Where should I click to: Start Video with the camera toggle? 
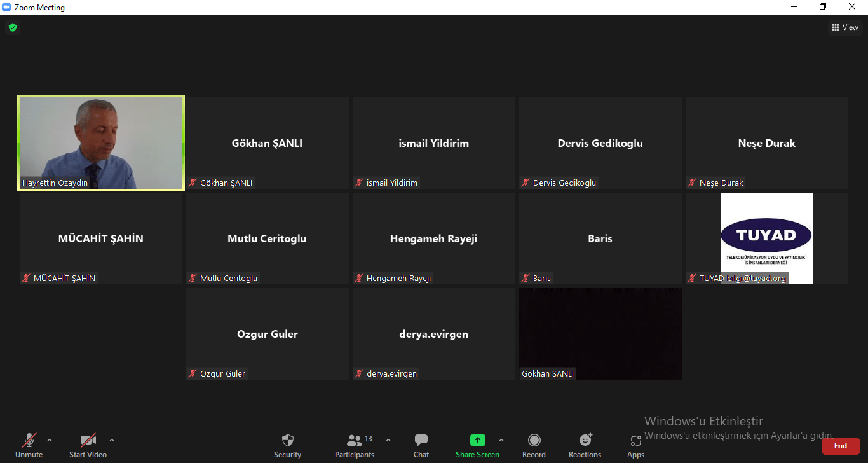tap(88, 441)
